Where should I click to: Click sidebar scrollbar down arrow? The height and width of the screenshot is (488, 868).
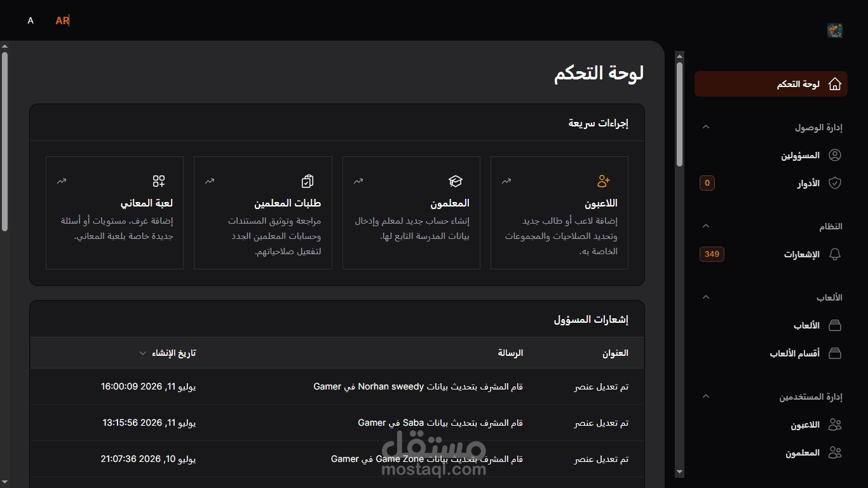[679, 472]
